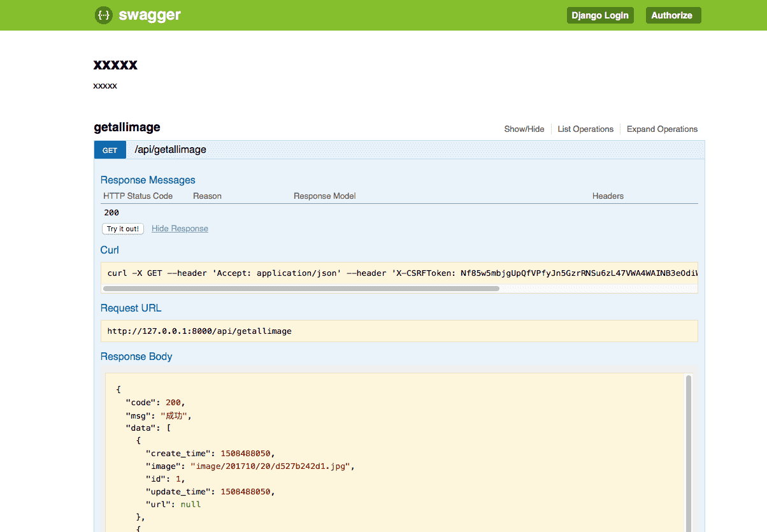Screen dimensions: 767x532
Task: Click the image path d527b242d1.jpg value
Action: pyautogui.click(x=272, y=466)
